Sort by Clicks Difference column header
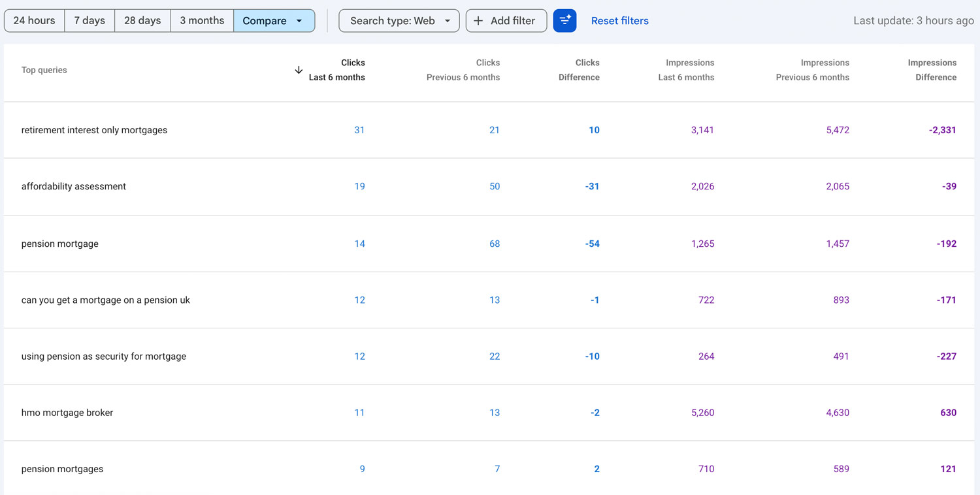This screenshot has height=495, width=980. click(579, 70)
